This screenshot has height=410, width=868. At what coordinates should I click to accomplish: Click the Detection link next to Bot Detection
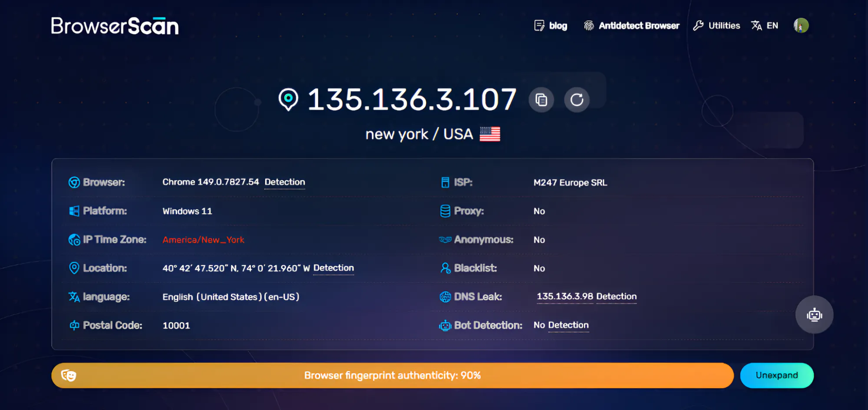568,325
